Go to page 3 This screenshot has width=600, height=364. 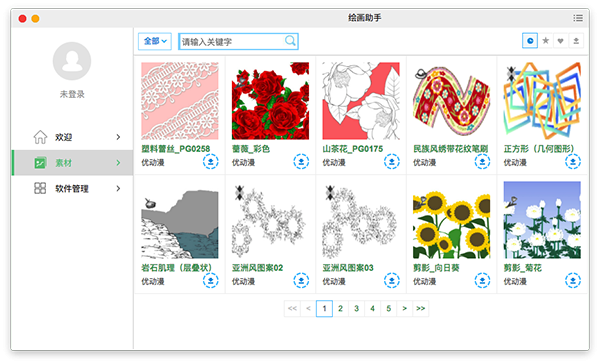(357, 309)
